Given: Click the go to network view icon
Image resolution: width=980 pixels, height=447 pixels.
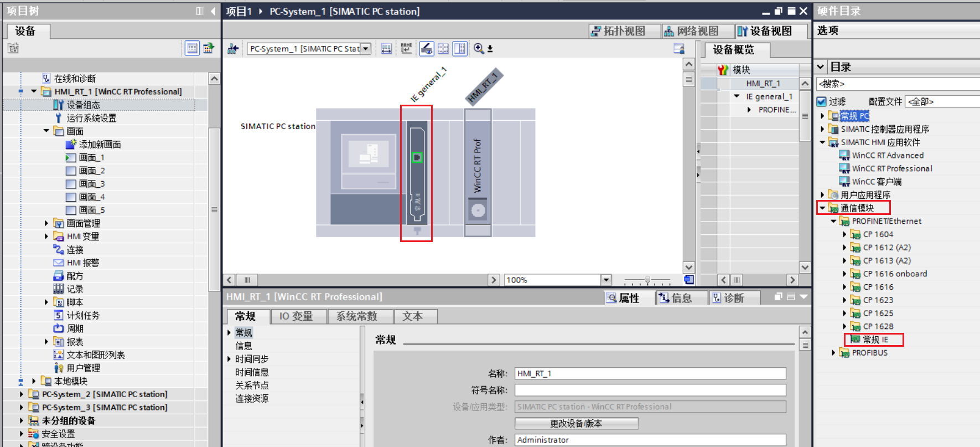Looking at the screenshot, I should pos(233,49).
